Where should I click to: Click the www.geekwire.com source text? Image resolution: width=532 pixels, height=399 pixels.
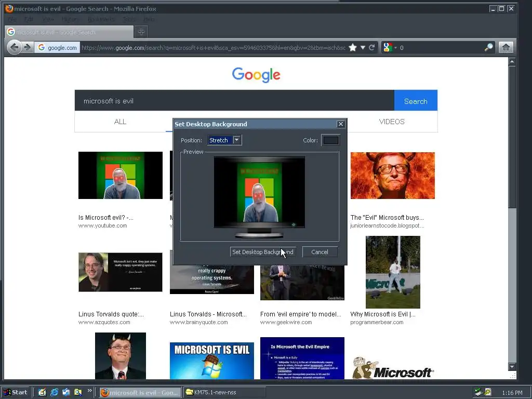pyautogui.click(x=286, y=322)
